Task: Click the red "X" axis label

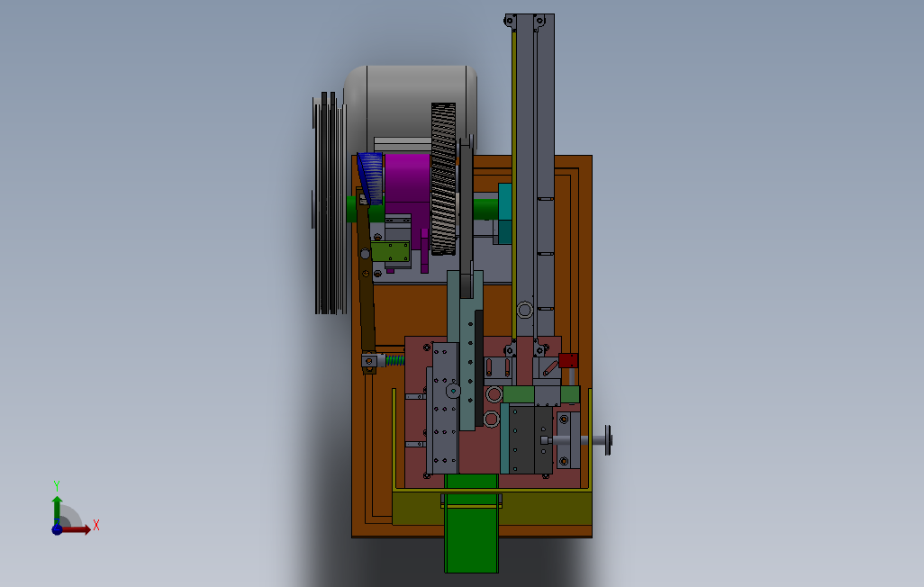Action: click(96, 525)
